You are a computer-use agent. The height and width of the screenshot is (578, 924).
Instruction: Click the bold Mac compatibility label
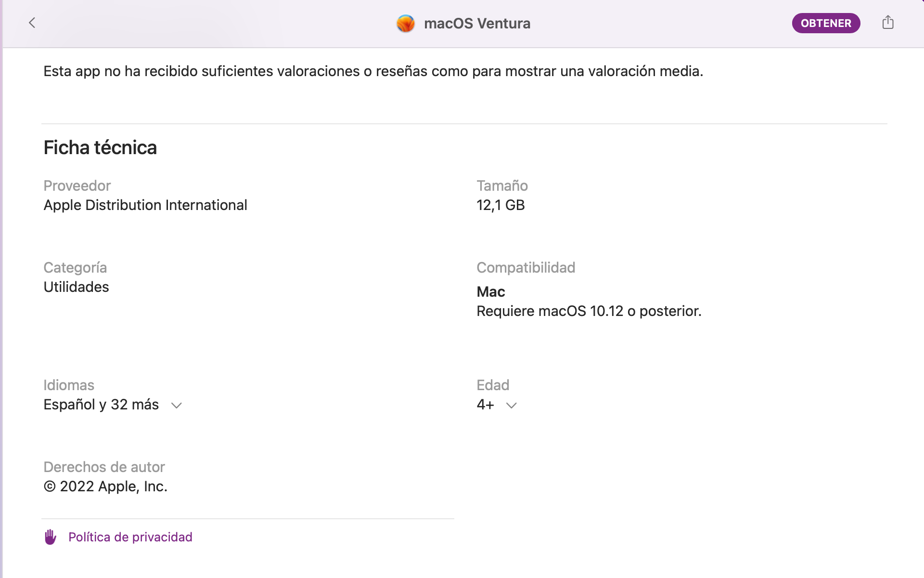coord(490,292)
